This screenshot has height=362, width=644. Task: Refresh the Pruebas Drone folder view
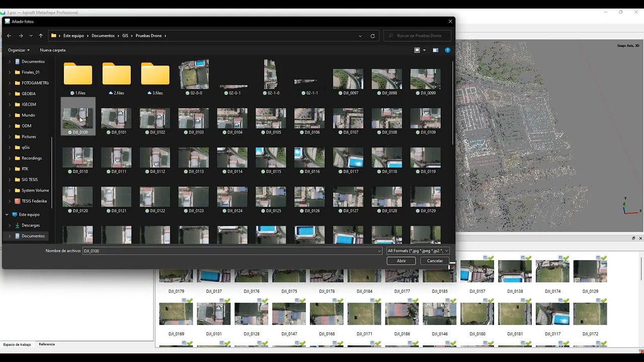pyautogui.click(x=373, y=36)
